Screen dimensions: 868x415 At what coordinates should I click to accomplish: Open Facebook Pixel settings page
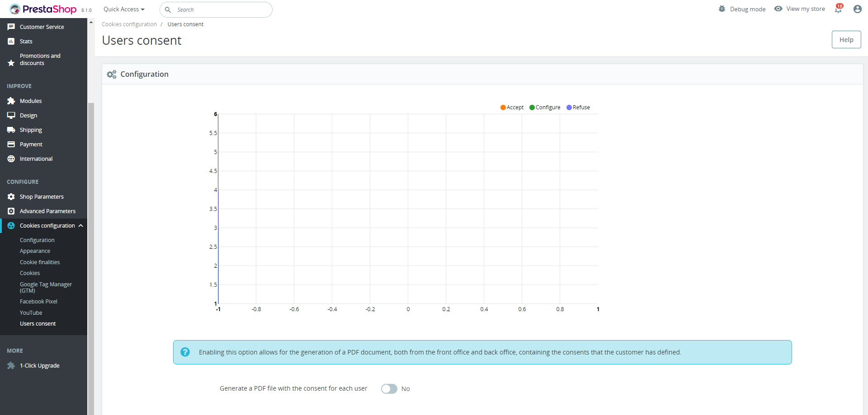tap(38, 301)
